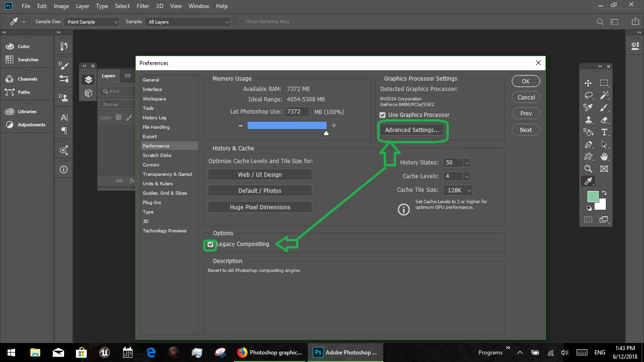Select the Hand tool
The image size is (644, 362).
tap(604, 156)
